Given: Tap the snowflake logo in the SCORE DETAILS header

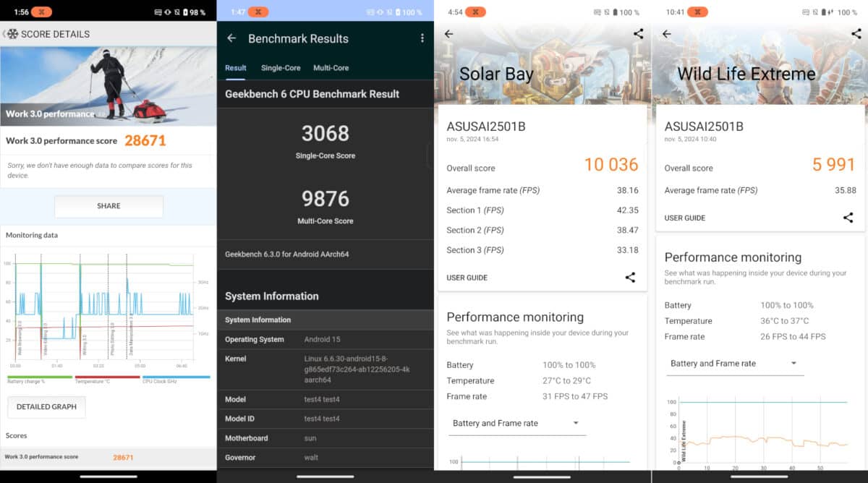Looking at the screenshot, I should [13, 34].
